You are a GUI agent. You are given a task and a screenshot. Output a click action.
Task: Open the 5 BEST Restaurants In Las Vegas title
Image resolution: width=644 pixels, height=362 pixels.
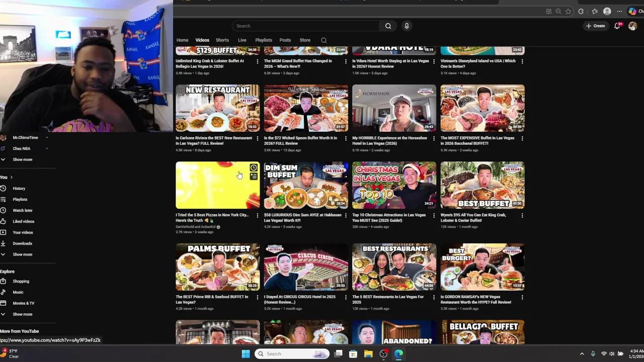tap(388, 300)
